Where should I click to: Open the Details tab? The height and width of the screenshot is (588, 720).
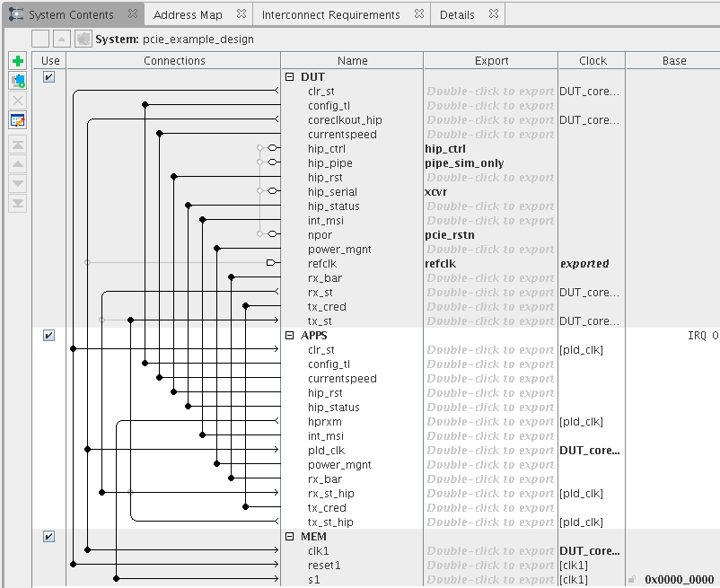click(457, 14)
